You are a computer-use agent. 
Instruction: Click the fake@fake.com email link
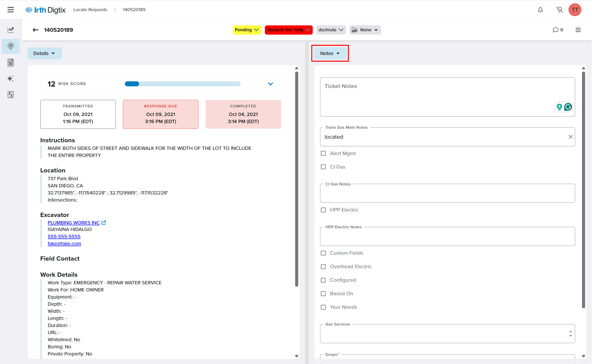tap(64, 244)
